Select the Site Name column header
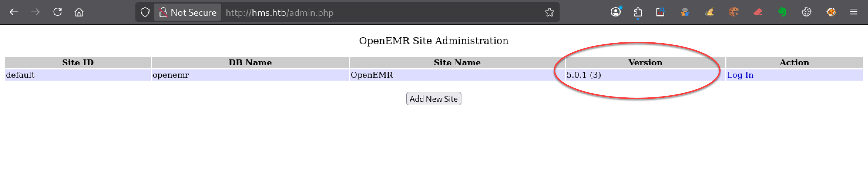 pos(457,62)
